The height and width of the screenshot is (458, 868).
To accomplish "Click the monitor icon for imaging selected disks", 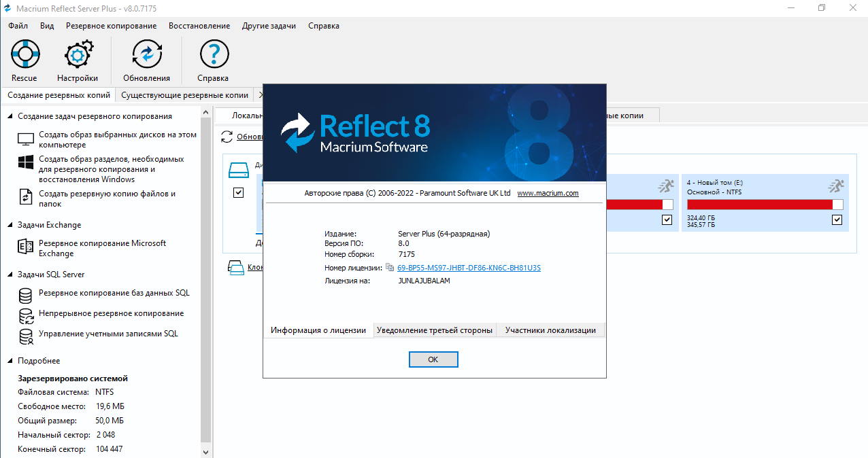I will coord(26,139).
